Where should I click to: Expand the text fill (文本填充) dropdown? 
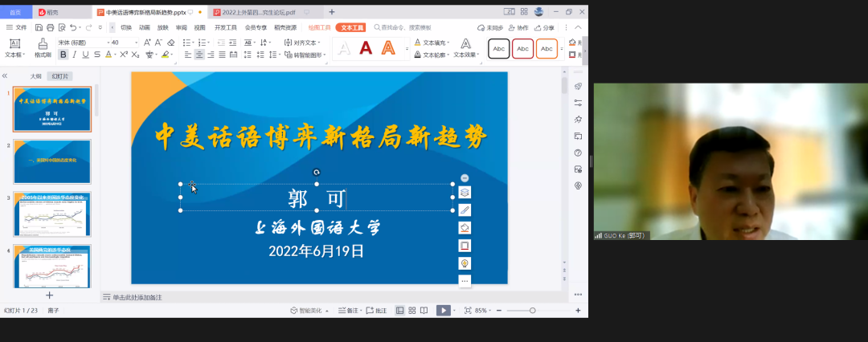448,43
